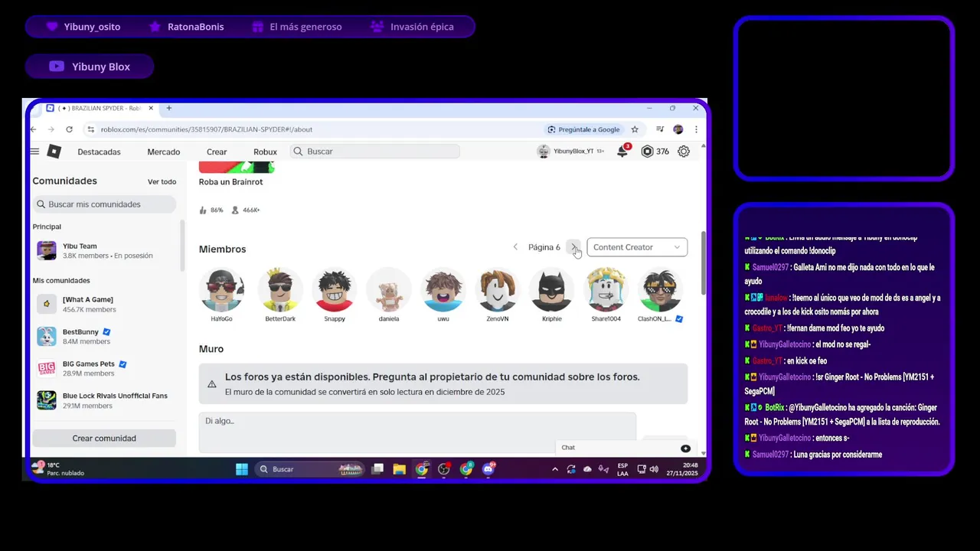Click the Roblox logo home icon

point(54,152)
